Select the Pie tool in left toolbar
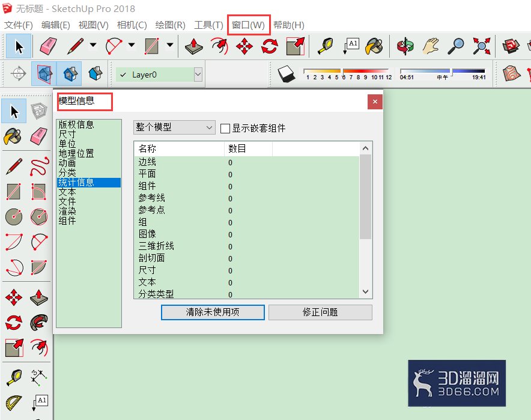Image resolution: width=531 pixels, height=420 pixels. click(39, 267)
